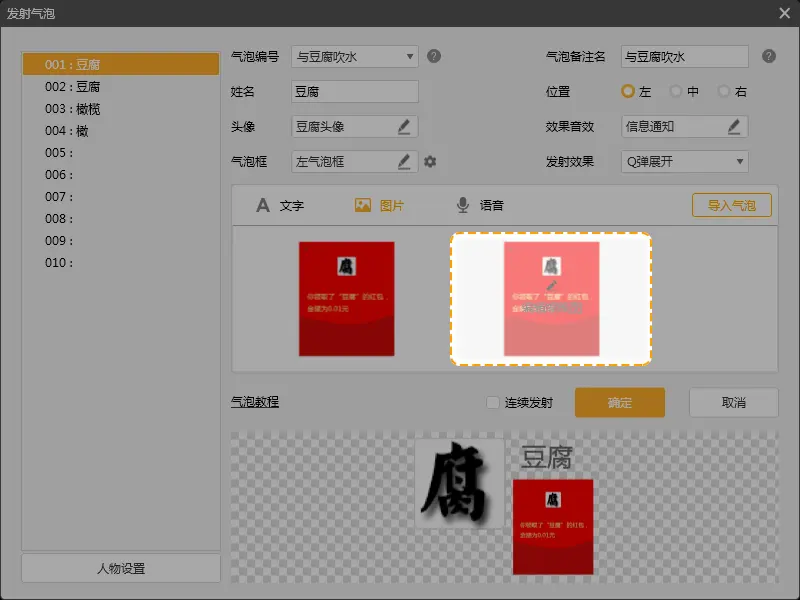Viewport: 800px width, 600px height.
Task: Close the 发射气泡 dialog
Action: coord(784,13)
